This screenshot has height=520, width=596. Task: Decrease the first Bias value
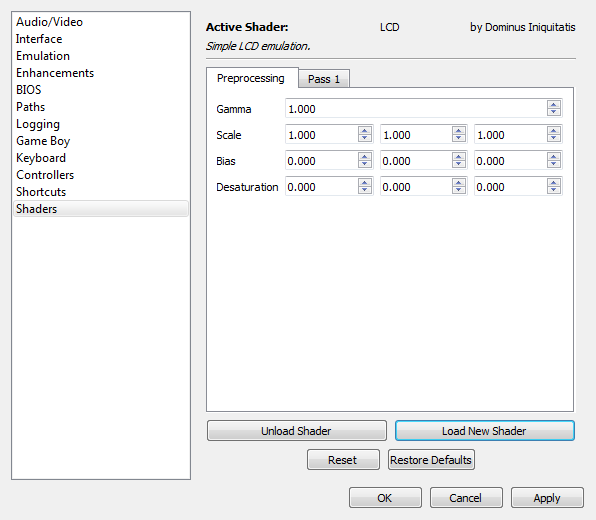pos(365,164)
